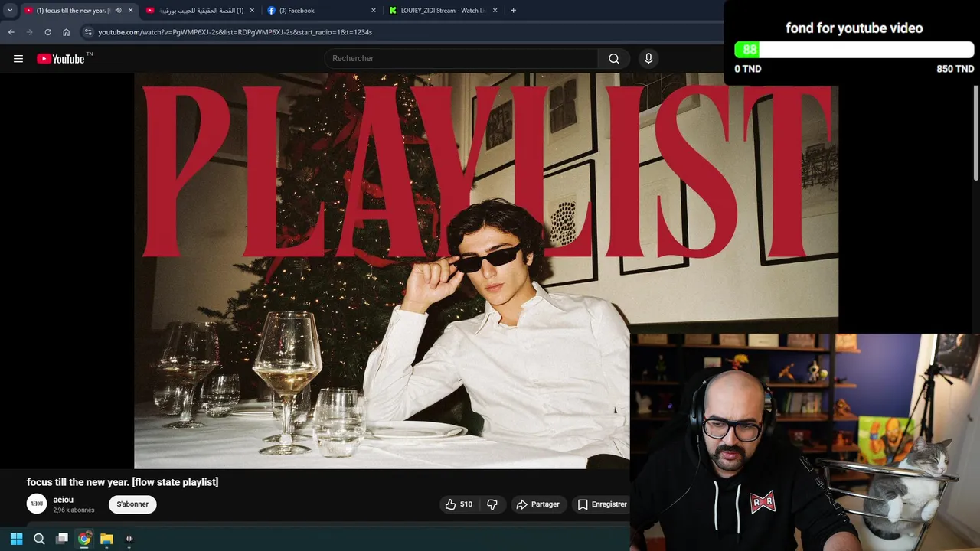Click the search magnifier button
980x551 pixels.
coord(614,59)
